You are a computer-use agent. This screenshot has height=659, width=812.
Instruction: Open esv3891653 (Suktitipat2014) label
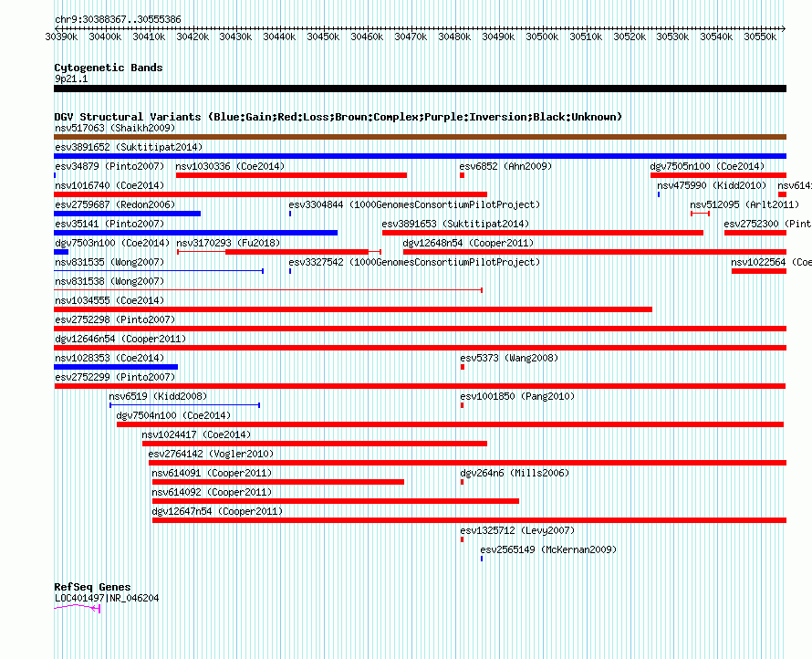[x=455, y=224]
